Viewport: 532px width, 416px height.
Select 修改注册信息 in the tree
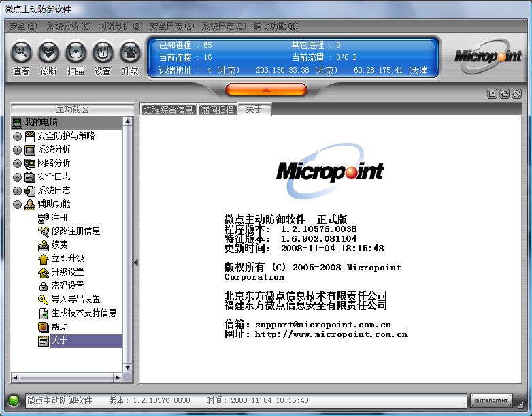[76, 231]
